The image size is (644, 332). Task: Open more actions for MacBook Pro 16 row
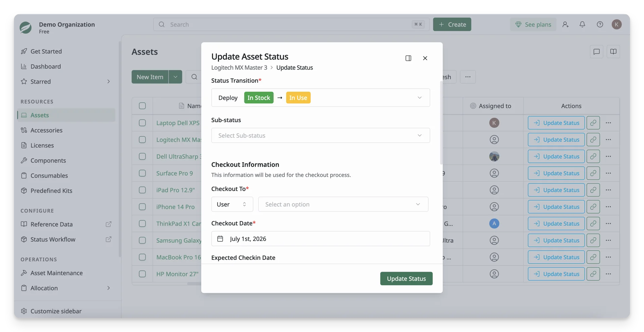pos(608,257)
